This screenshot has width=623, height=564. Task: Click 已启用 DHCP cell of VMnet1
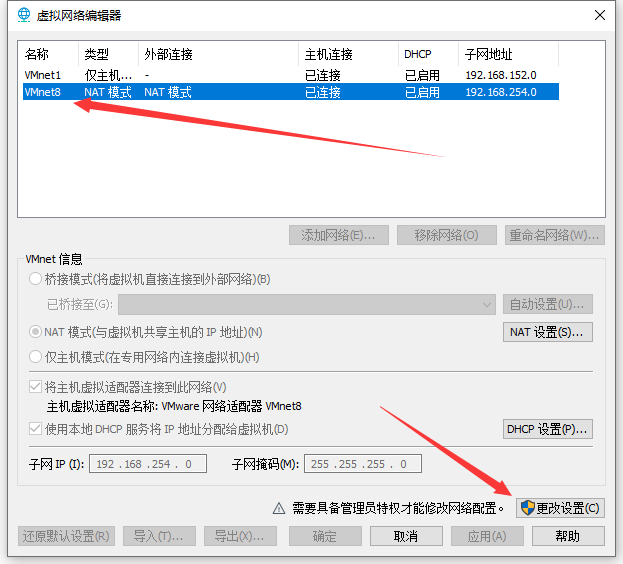(x=422, y=75)
